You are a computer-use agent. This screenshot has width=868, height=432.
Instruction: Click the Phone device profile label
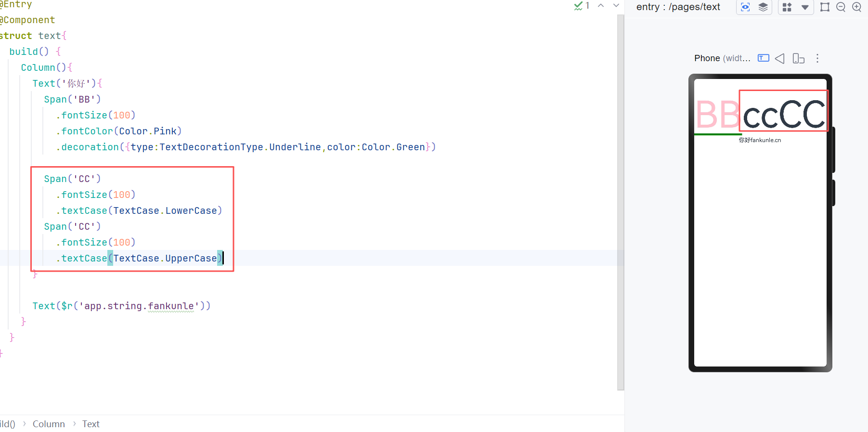click(722, 58)
